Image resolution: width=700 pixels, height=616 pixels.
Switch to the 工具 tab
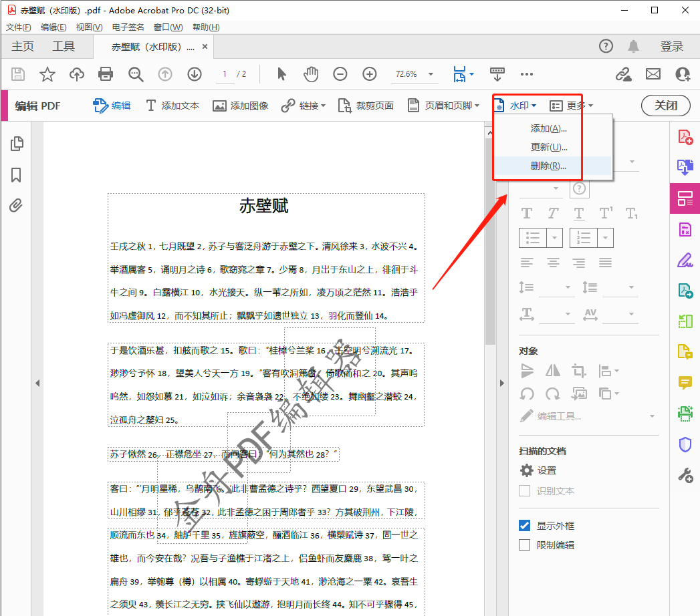click(x=64, y=46)
